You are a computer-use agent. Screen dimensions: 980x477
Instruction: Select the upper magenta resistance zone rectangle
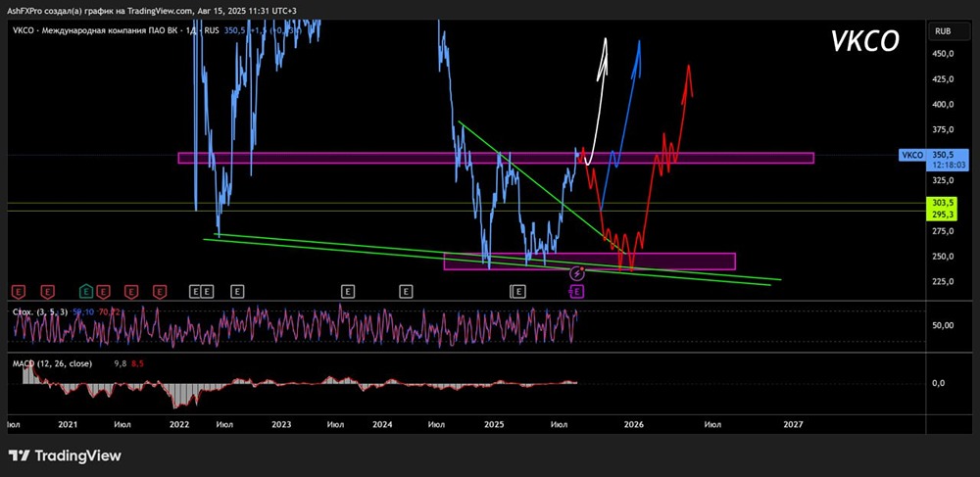[496, 158]
